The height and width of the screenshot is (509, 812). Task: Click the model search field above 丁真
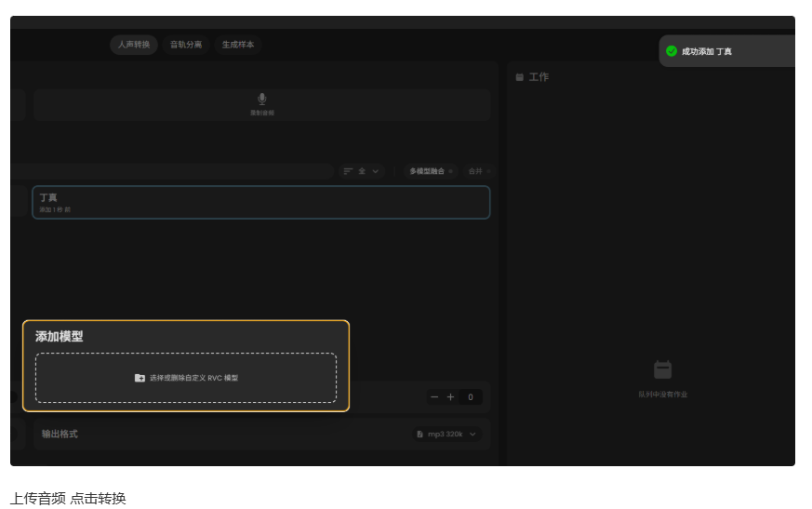171,171
